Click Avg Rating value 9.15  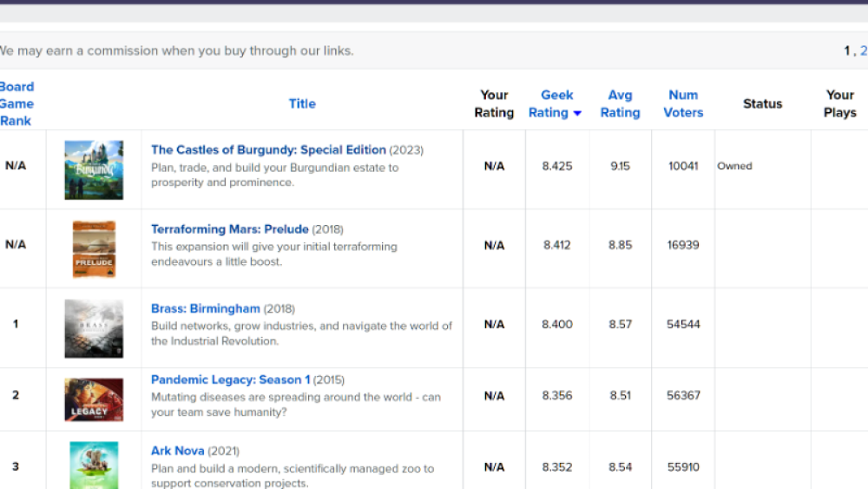tap(620, 166)
